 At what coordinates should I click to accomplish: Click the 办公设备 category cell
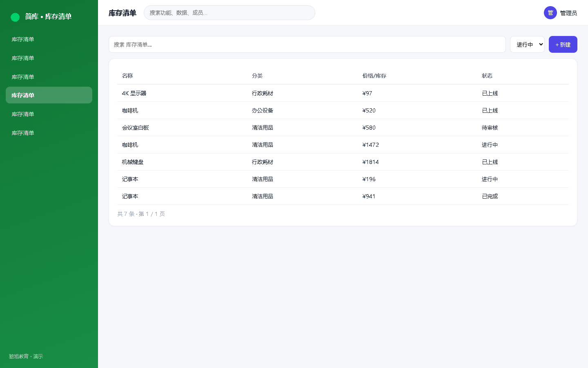click(263, 110)
